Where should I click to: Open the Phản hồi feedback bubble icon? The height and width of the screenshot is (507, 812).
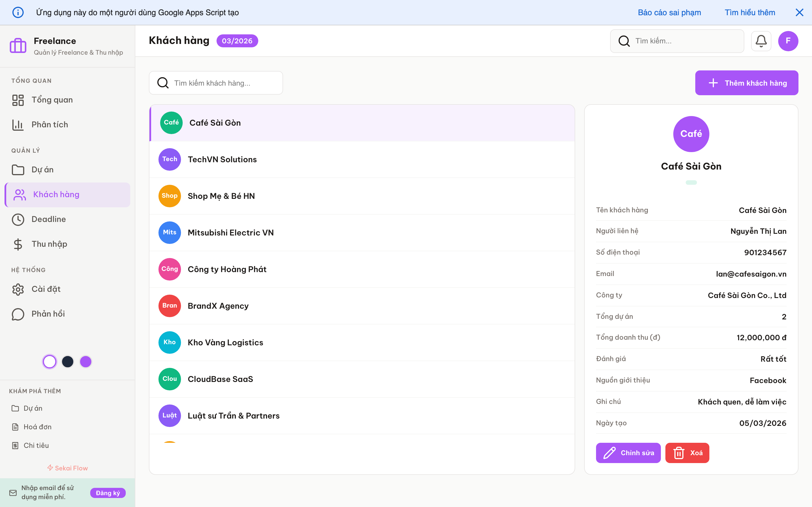[18, 314]
